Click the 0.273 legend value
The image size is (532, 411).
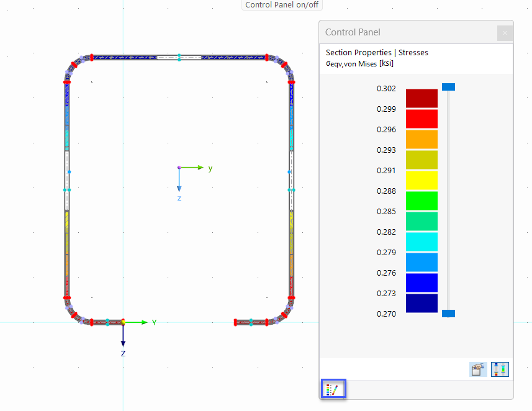tap(386, 293)
